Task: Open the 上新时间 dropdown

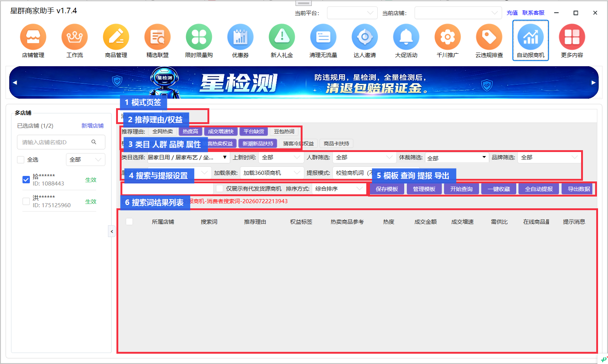Action: tap(281, 158)
